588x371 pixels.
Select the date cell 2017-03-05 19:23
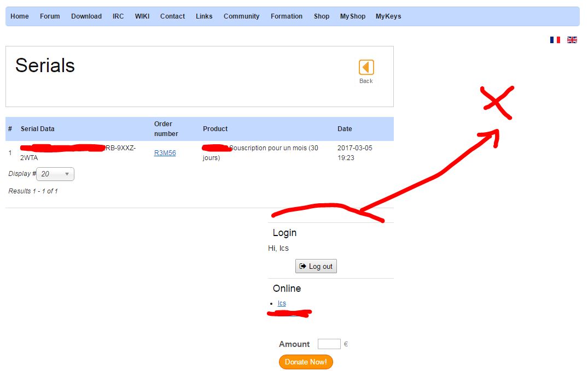pos(355,152)
